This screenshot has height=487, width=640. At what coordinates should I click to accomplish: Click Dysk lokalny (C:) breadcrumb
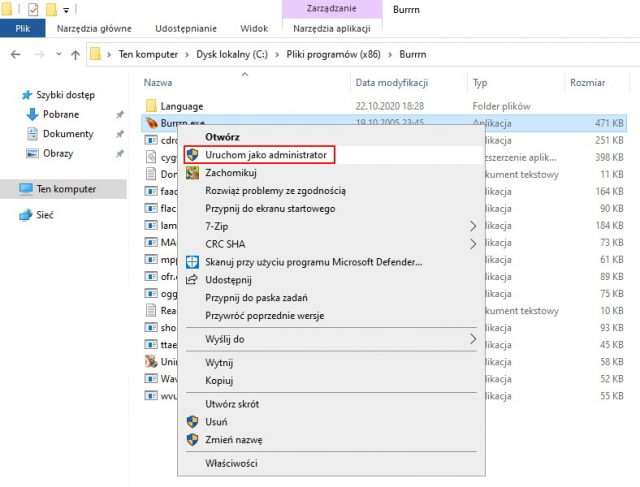click(232, 54)
